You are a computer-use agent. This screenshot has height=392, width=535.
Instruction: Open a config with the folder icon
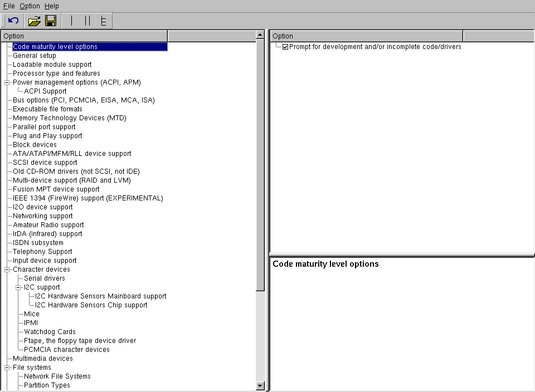pos(34,21)
